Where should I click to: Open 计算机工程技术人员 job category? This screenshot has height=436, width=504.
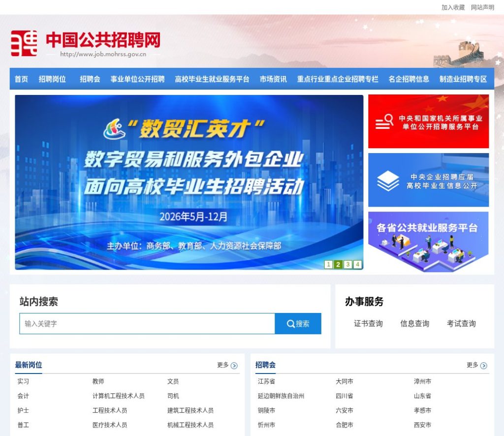(x=118, y=396)
